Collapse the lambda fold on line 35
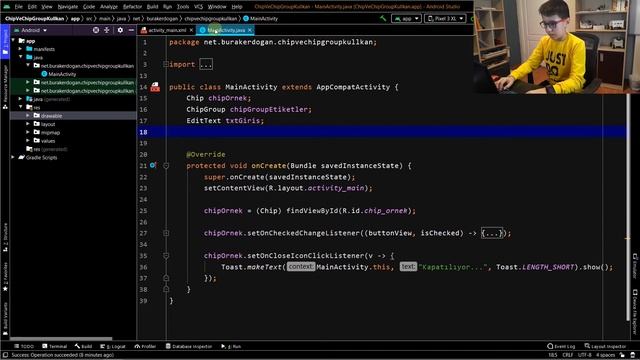The height and width of the screenshot is (360, 640). tap(166, 256)
